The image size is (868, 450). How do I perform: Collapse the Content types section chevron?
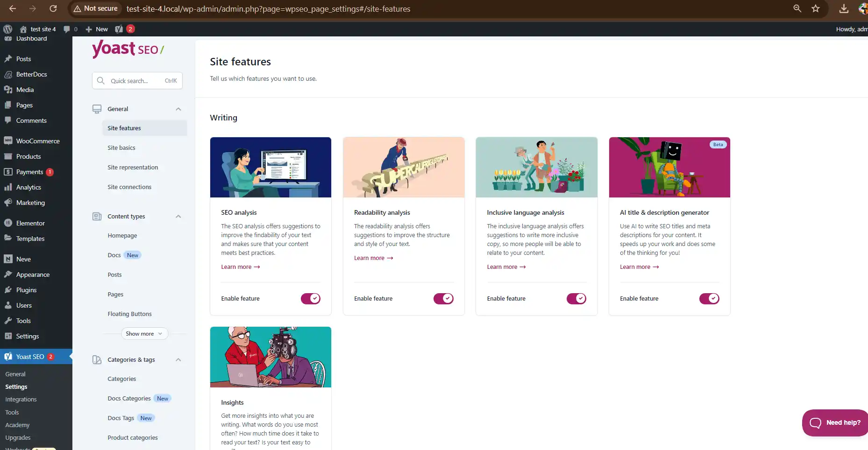click(178, 216)
